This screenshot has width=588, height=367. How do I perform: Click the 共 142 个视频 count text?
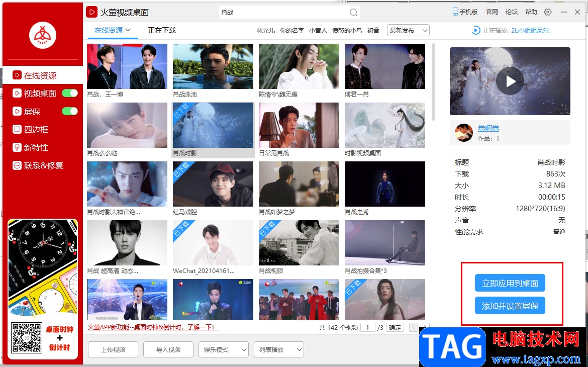coord(338,328)
